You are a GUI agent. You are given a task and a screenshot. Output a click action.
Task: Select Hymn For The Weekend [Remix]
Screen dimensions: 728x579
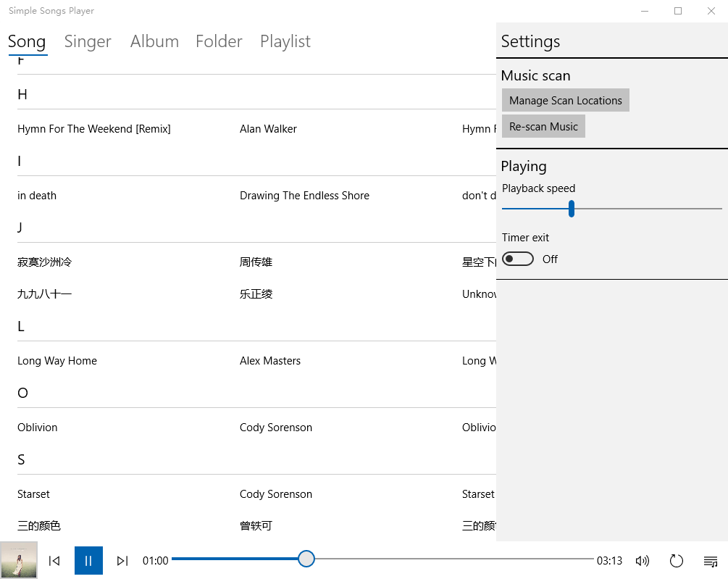point(94,128)
